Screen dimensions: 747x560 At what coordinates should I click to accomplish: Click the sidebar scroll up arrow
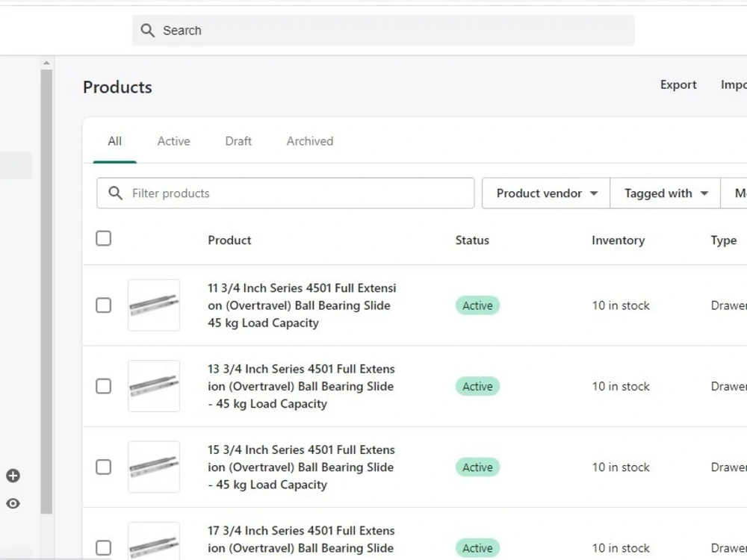pos(46,63)
